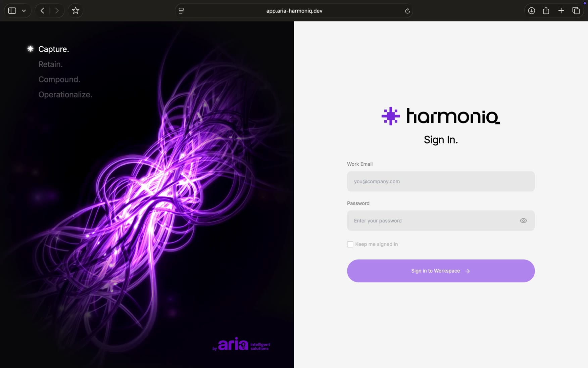
Task: Click the aria intelligent solutions logo
Action: pyautogui.click(x=241, y=344)
